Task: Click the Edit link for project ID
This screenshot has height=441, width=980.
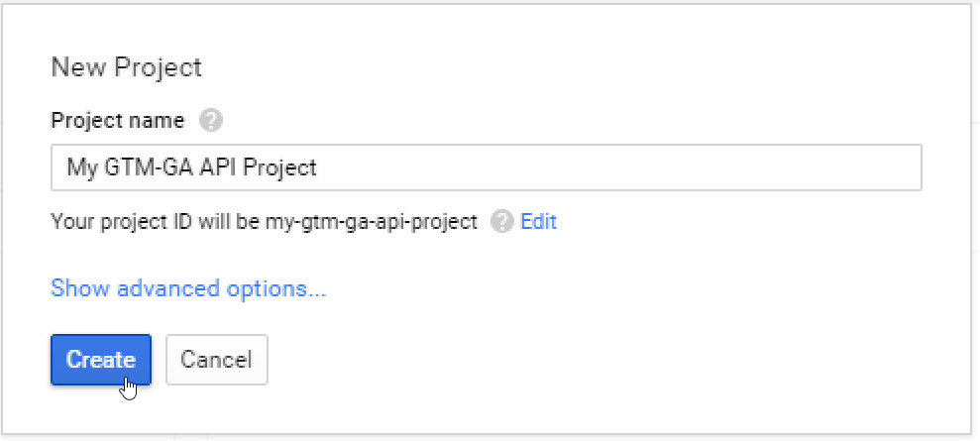Action: tap(538, 221)
